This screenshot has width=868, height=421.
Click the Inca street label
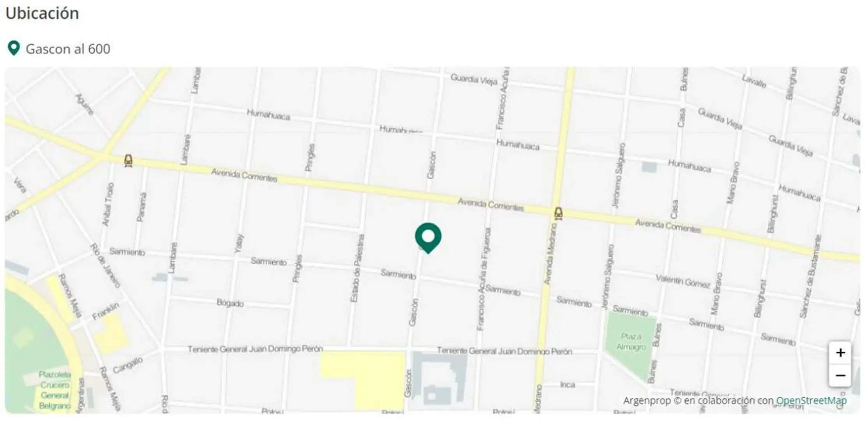coord(567,385)
